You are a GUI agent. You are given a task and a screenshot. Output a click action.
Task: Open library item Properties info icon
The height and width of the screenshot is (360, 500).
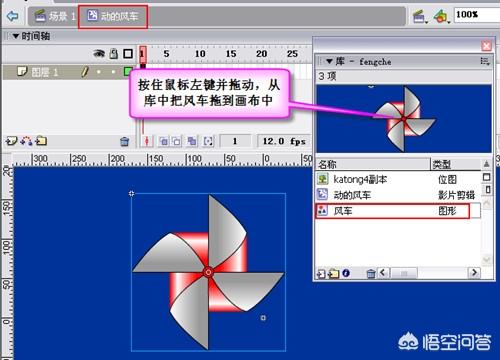346,273
